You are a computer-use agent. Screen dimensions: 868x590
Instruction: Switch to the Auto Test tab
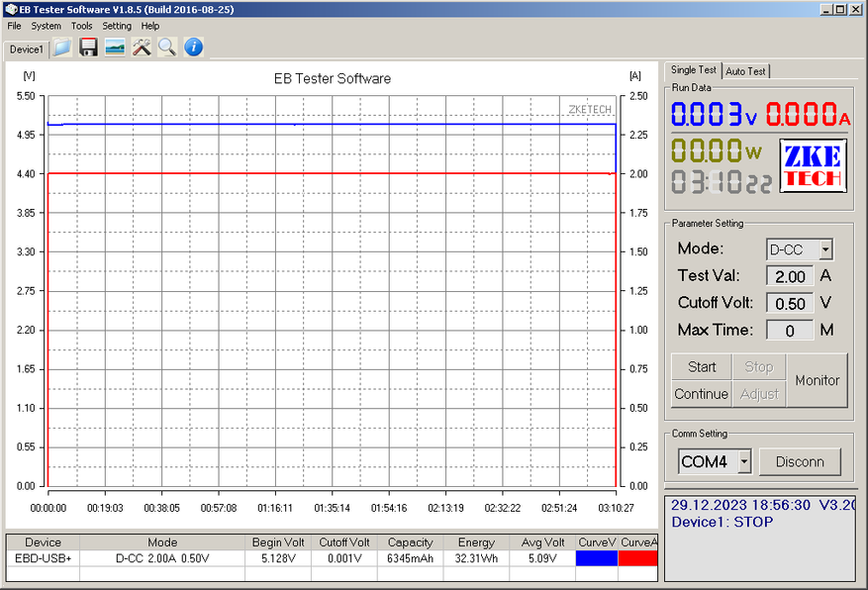tap(745, 71)
